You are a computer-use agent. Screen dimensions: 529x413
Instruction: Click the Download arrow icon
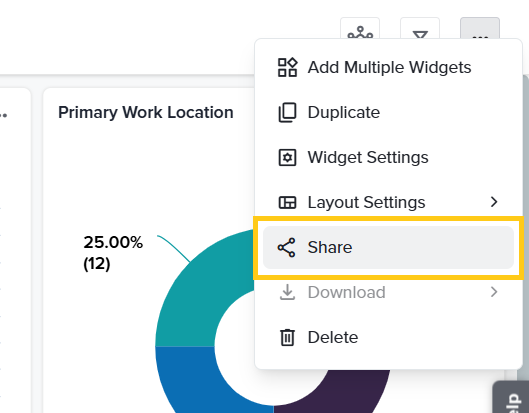coord(287,292)
